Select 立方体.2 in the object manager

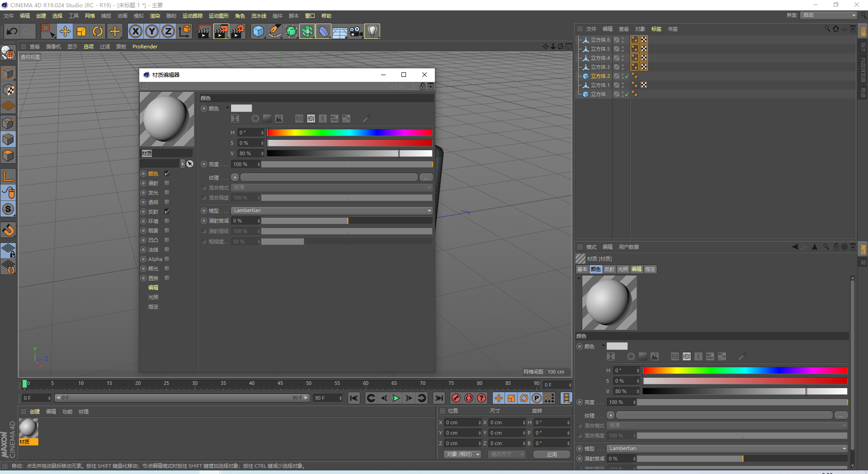click(600, 76)
